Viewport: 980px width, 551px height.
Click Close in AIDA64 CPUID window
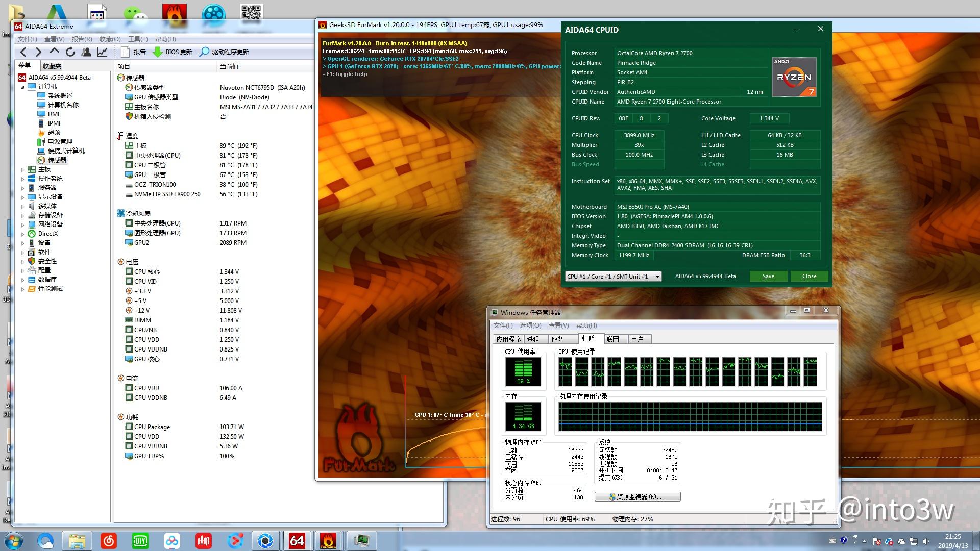point(809,276)
